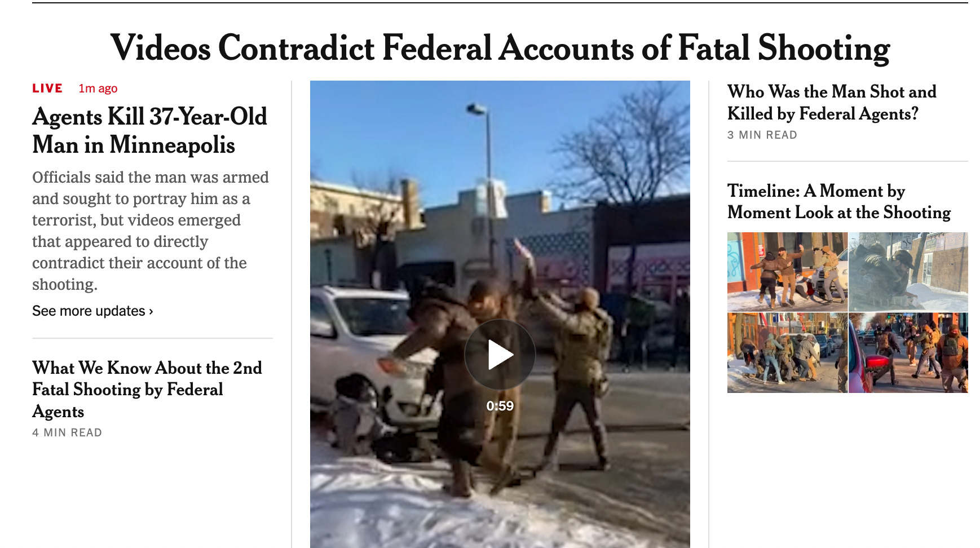Image resolution: width=980 pixels, height=548 pixels.
Task: Click 'See more updates' link
Action: 89,311
